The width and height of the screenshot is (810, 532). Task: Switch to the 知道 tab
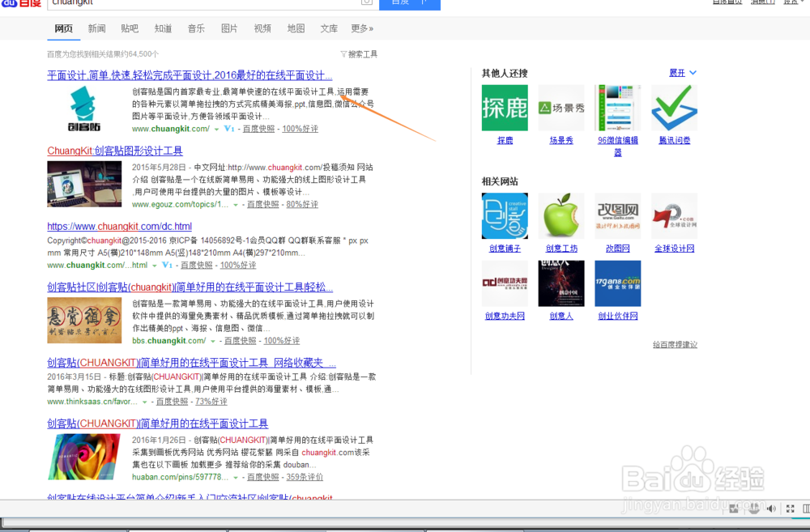(163, 28)
